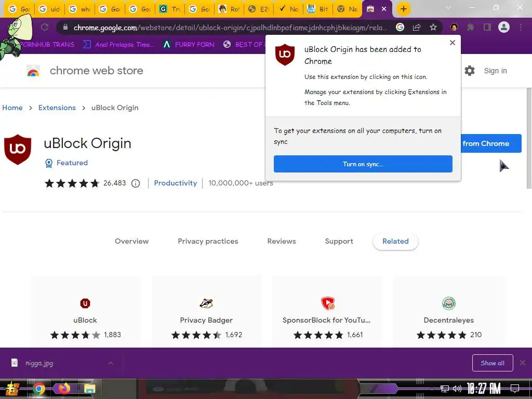Switch to the Reviews tab
The width and height of the screenshot is (532, 399).
(x=282, y=241)
